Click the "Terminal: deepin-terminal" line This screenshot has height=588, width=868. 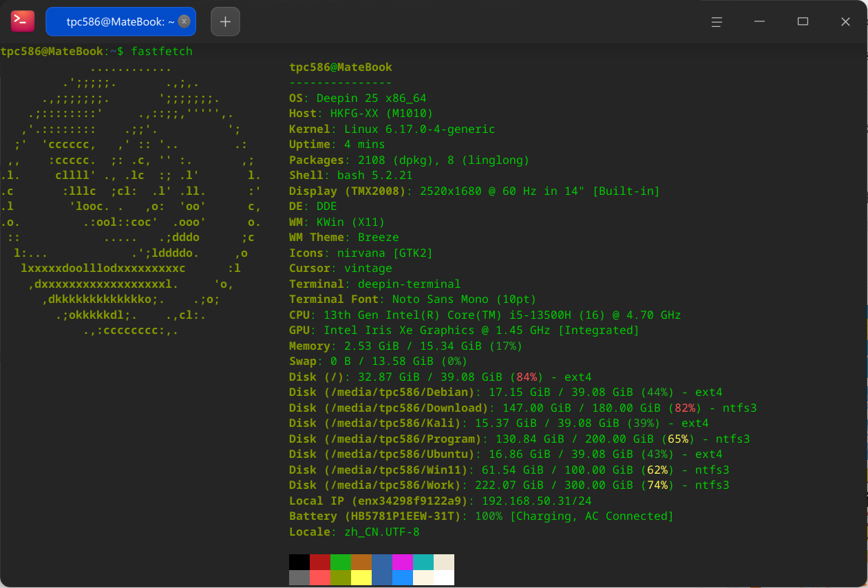374,284
